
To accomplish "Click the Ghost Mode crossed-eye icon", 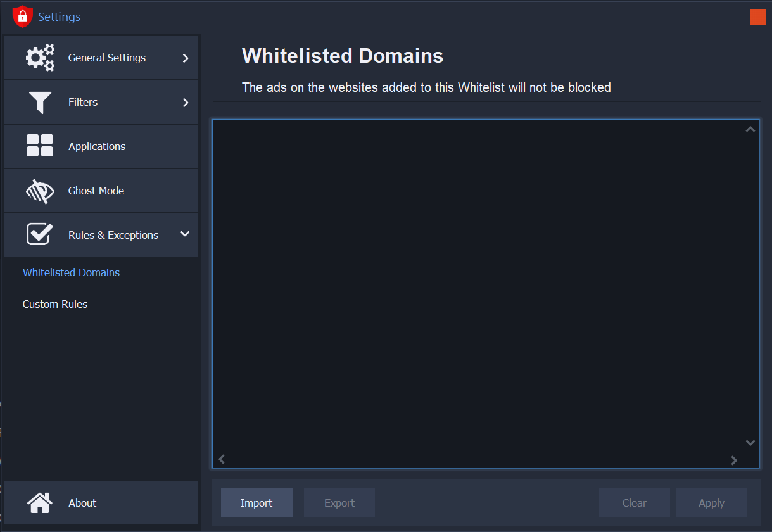I will pos(40,191).
